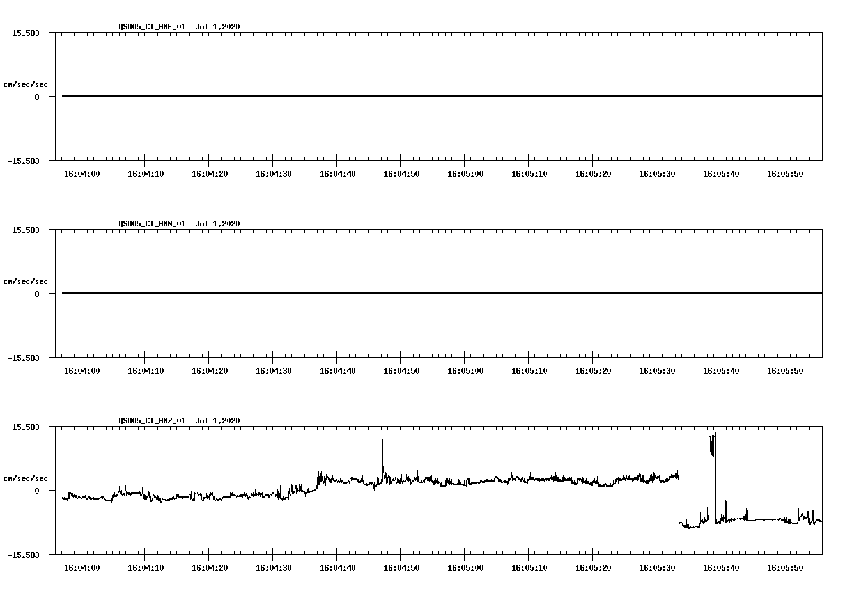This screenshot has height=591, width=868.
Task: Click 16:05:10 time label under HNZ plot
Action: click(x=529, y=568)
